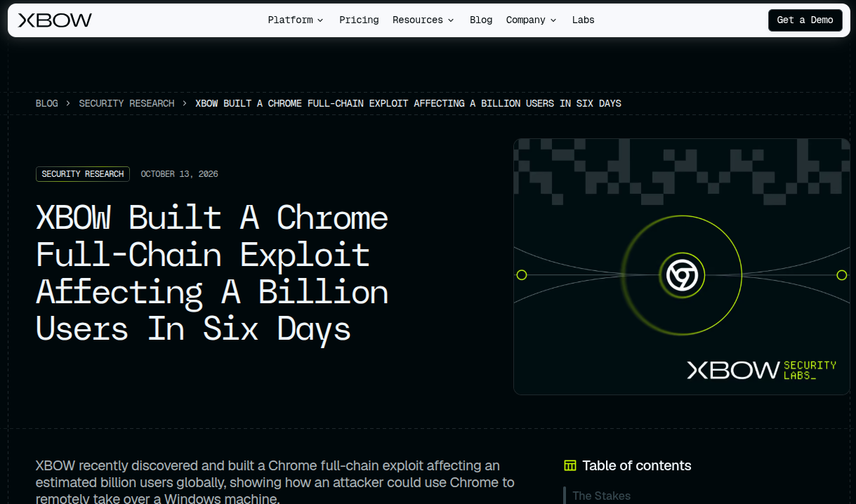This screenshot has width=856, height=504.
Task: Open the Chrome exploit hero image
Action: click(x=682, y=267)
